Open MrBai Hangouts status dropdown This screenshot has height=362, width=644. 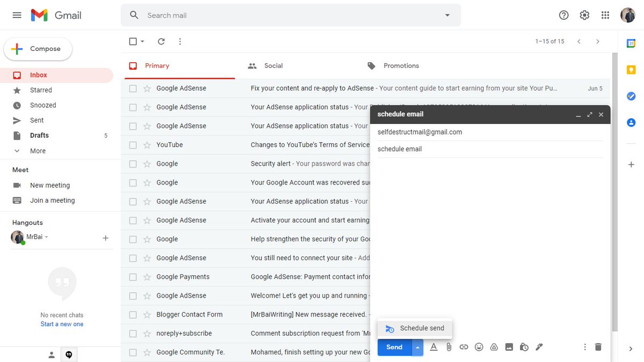pyautogui.click(x=46, y=237)
